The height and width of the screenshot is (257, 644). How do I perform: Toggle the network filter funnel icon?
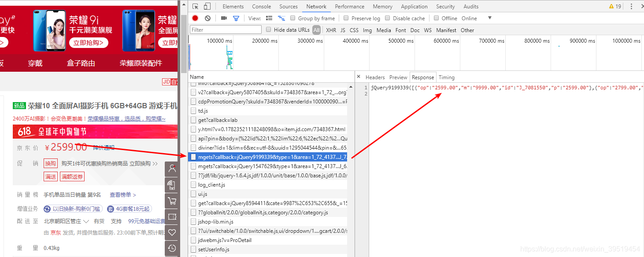coord(236,18)
